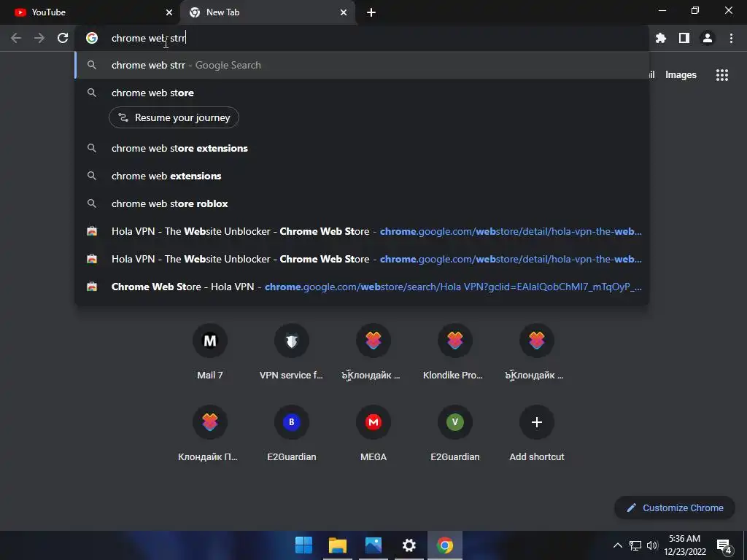The image size is (747, 560).
Task: Open the MEGA shortcut
Action: 373,433
